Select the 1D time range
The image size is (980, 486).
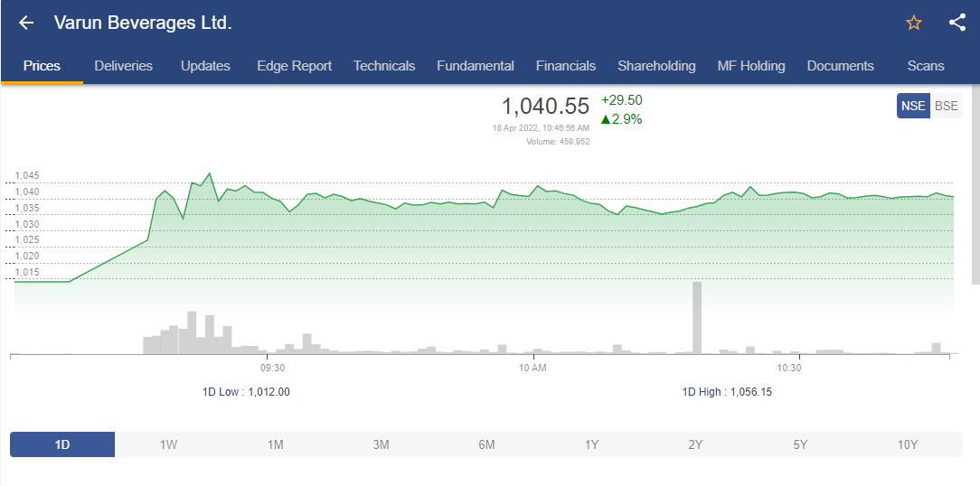(x=62, y=444)
